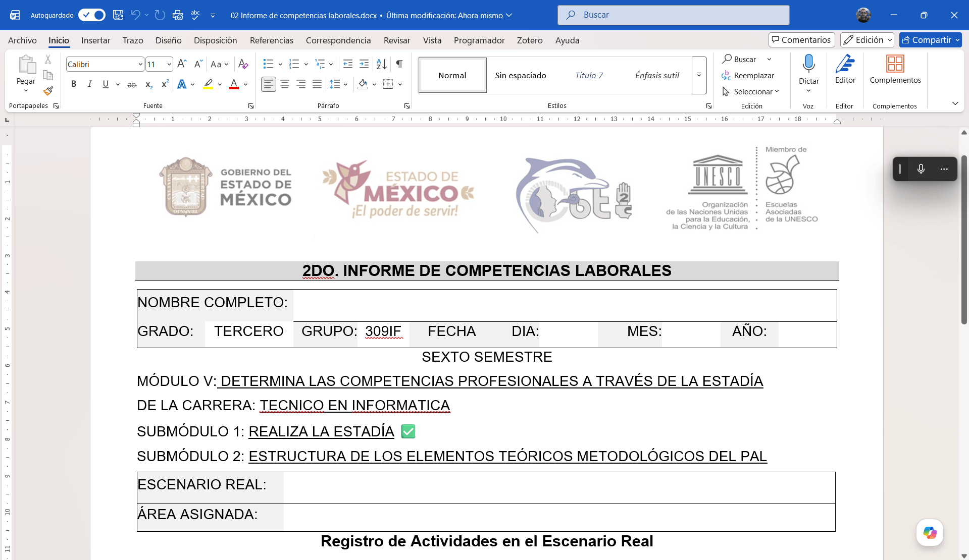Open the Edición mode dropdown
Viewport: 969px width, 560px height.
point(867,40)
